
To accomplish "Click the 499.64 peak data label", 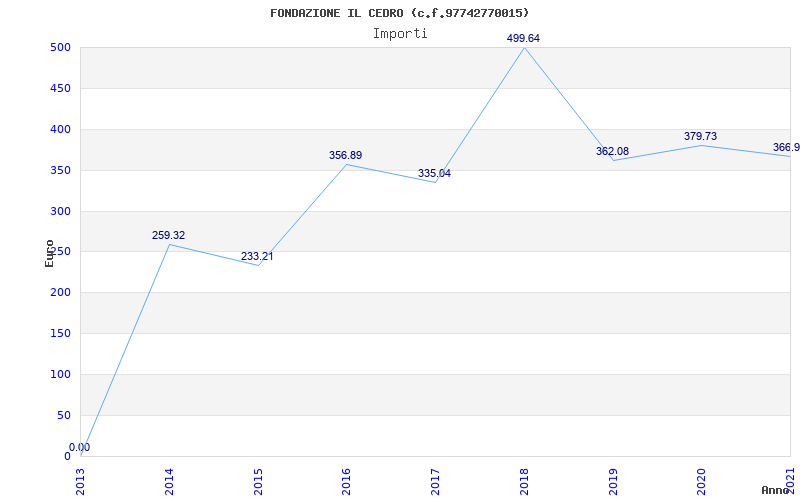I will click(x=523, y=38).
